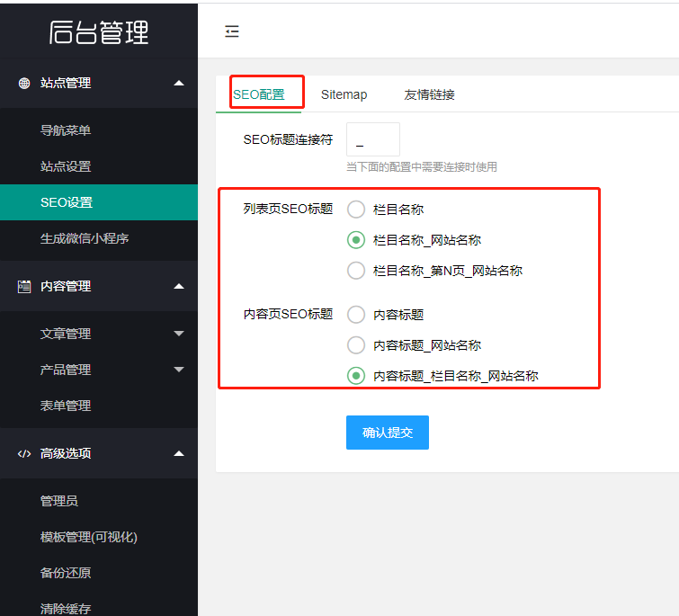Click the 确认提交 submit button
Image resolution: width=679 pixels, height=616 pixels.
[388, 433]
